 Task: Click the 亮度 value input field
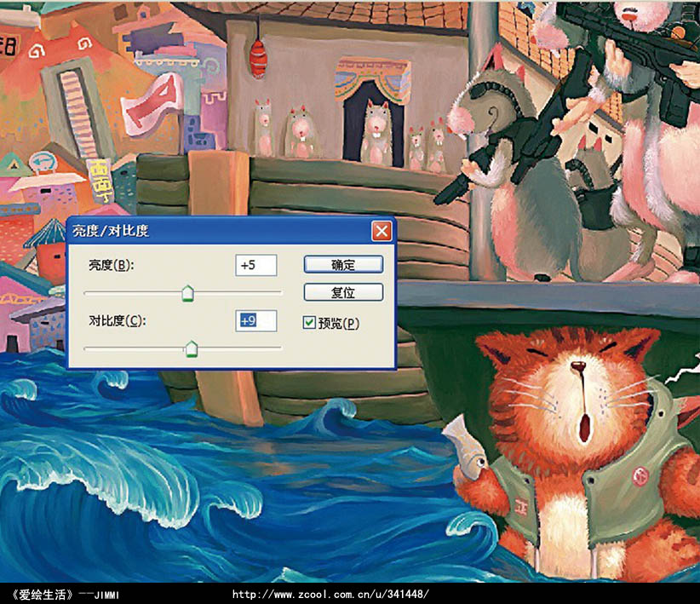[x=255, y=265]
